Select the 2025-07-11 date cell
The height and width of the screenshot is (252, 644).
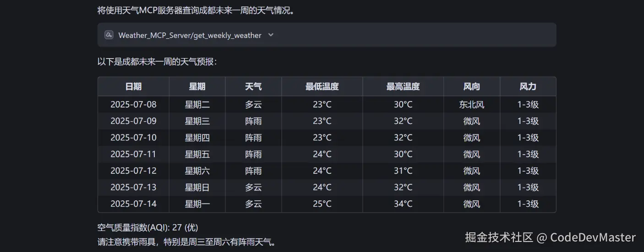(133, 154)
